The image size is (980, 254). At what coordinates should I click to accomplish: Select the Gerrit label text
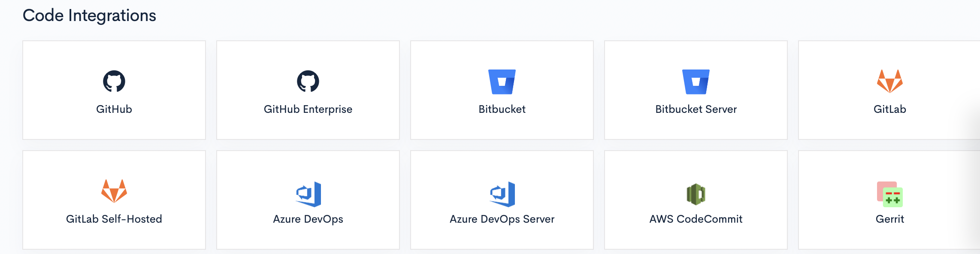click(890, 219)
